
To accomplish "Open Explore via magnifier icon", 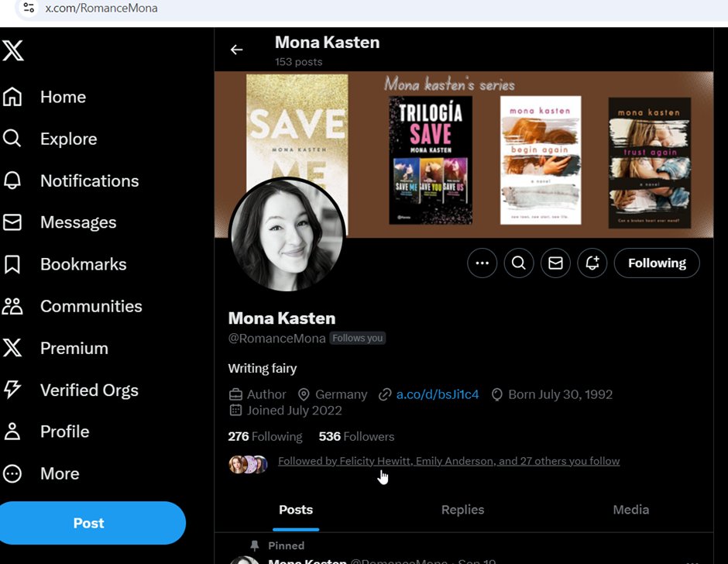I will point(12,139).
